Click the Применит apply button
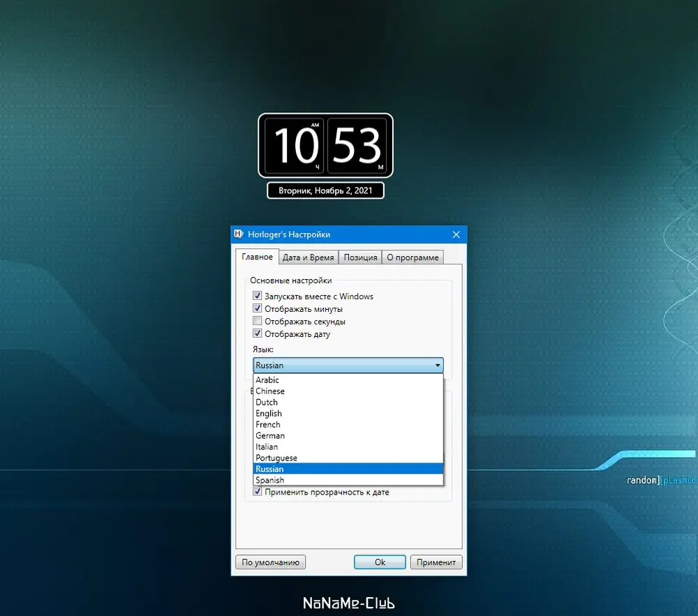 [436, 562]
